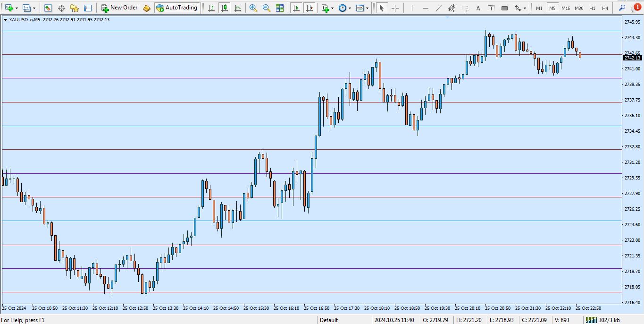Image resolution: width=644 pixels, height=324 pixels.
Task: Open the Data Window crosshair icon
Action: coord(61,8)
